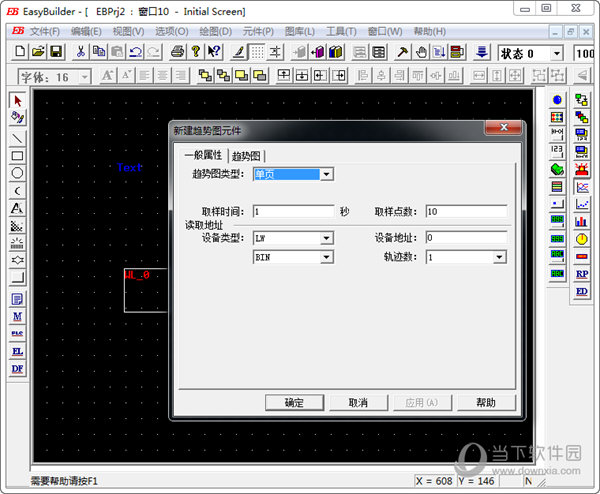Open the 视图(V) menu
This screenshot has width=600, height=494.
pos(128,31)
